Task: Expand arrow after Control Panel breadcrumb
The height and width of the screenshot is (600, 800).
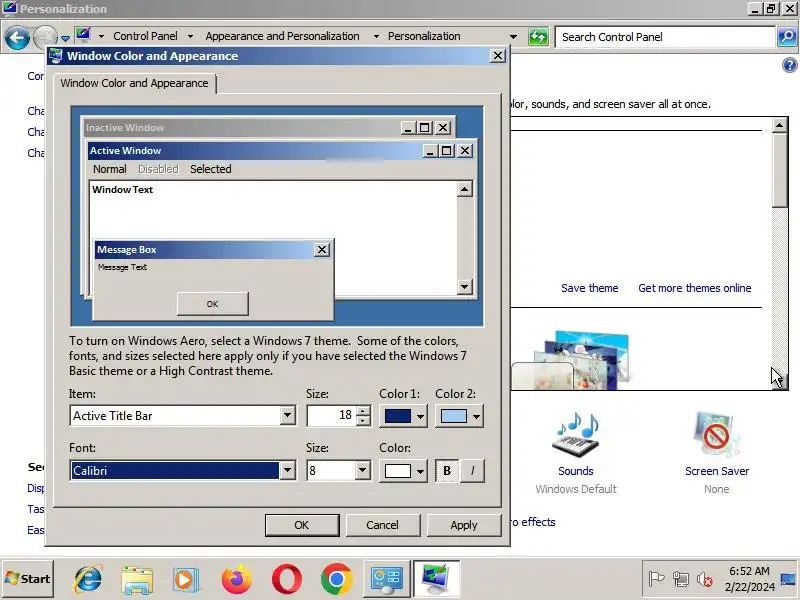Action: pyautogui.click(x=190, y=37)
